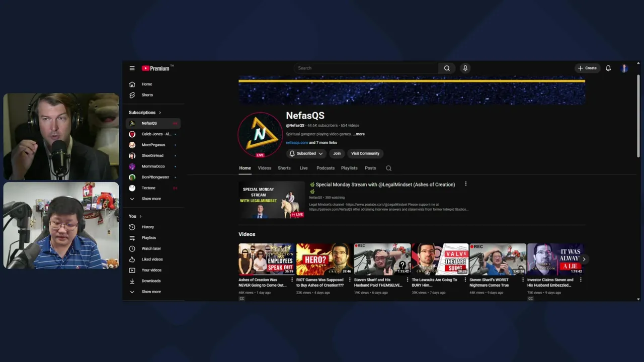Expand channel description with '...more'
Viewport: 644px width, 362px height.
tap(359, 134)
